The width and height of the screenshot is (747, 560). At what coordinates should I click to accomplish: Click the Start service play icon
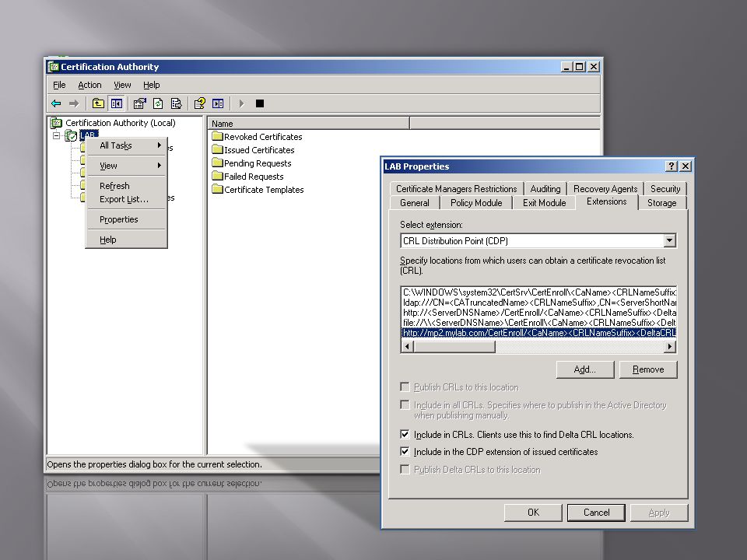click(x=241, y=103)
